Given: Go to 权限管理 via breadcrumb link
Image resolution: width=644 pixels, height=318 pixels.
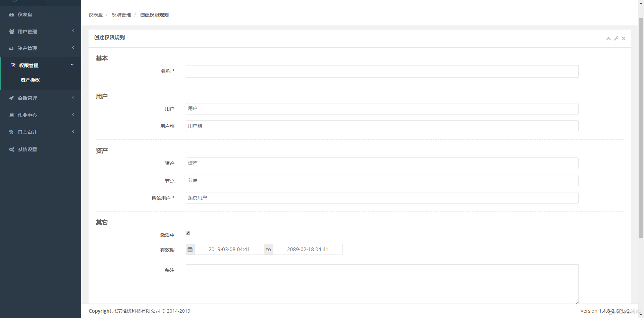Looking at the screenshot, I should pos(121,15).
